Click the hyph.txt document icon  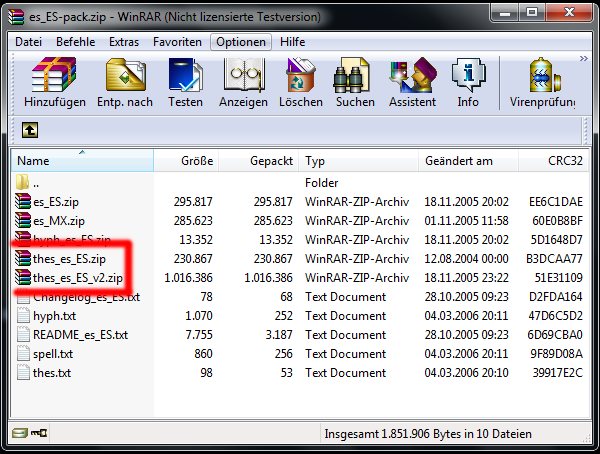(23, 316)
